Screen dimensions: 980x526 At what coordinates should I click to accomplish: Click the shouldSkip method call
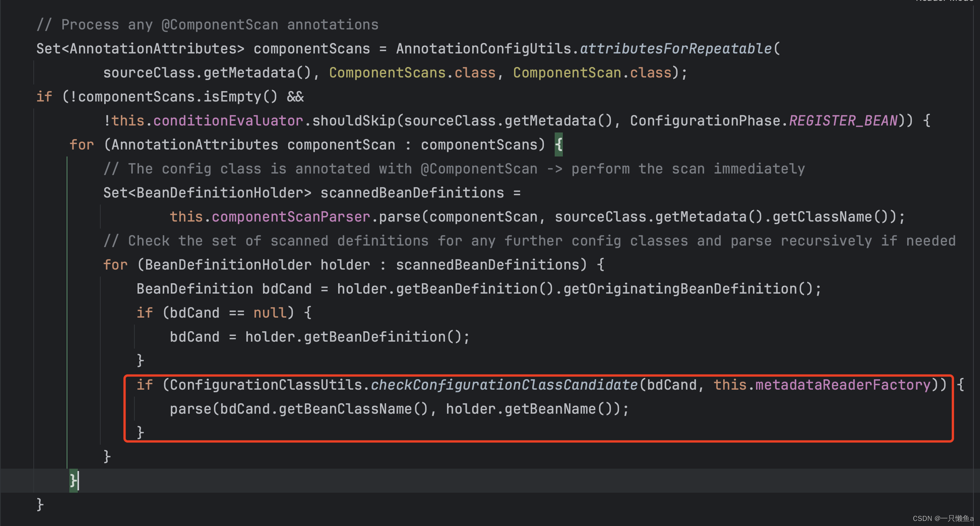pos(353,121)
